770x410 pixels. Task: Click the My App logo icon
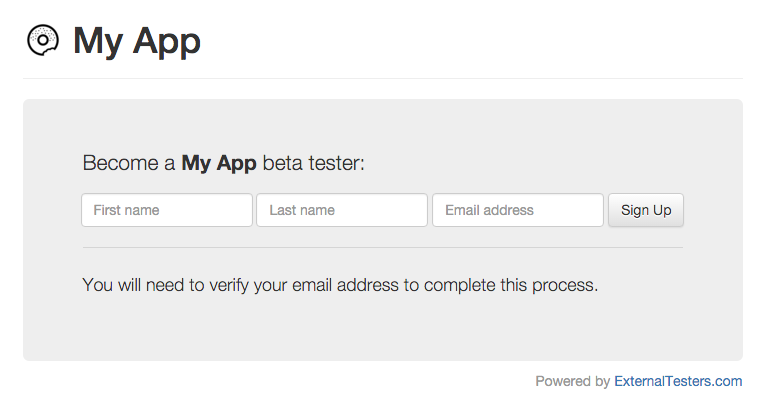point(43,40)
